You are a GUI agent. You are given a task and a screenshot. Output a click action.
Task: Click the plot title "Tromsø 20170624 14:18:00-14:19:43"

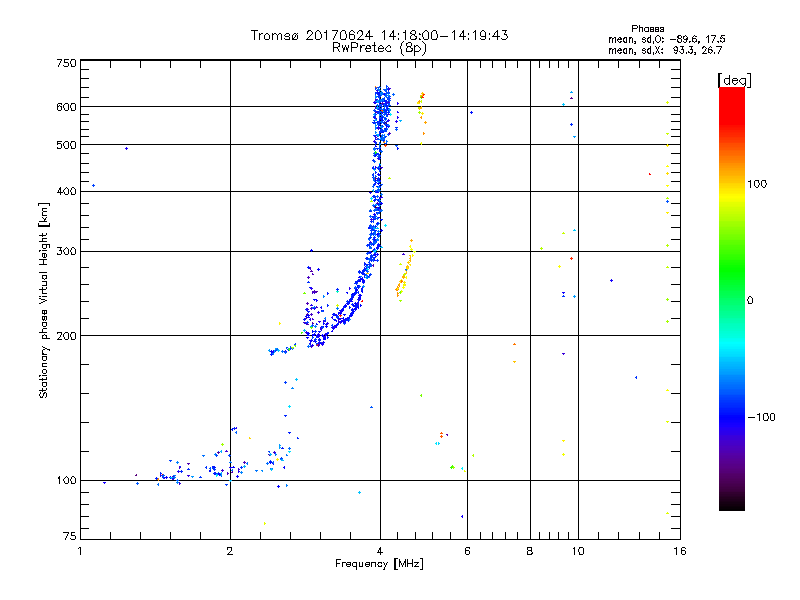pos(379,35)
